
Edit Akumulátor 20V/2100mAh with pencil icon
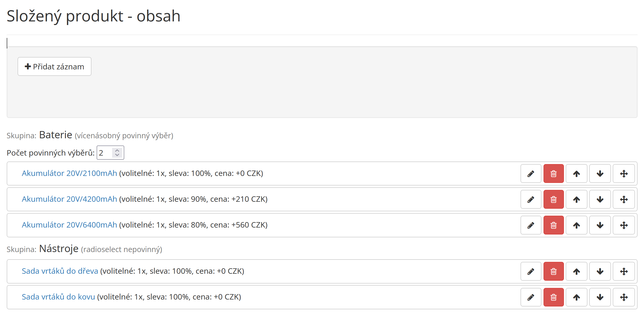(531, 174)
